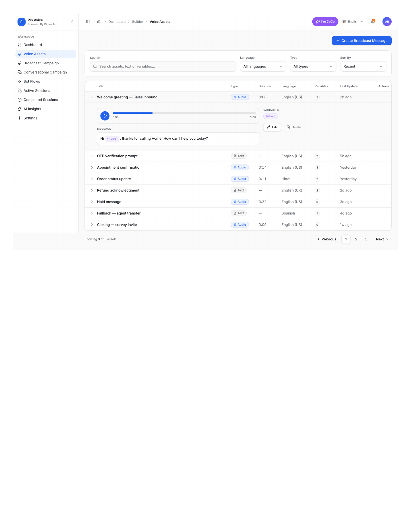Screen dimensions: 411x532
Task: Click the Last Updated column header
Action: [x=350, y=86]
